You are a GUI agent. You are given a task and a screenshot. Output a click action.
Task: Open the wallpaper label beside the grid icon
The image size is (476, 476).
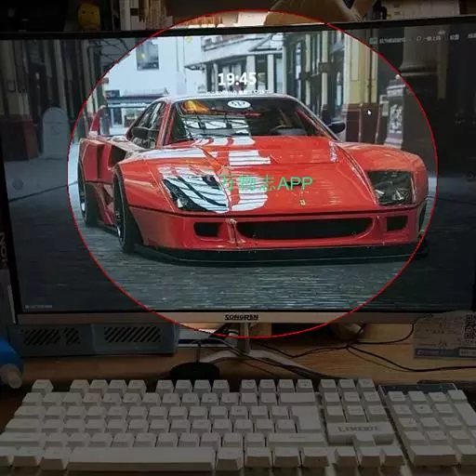click(392, 40)
